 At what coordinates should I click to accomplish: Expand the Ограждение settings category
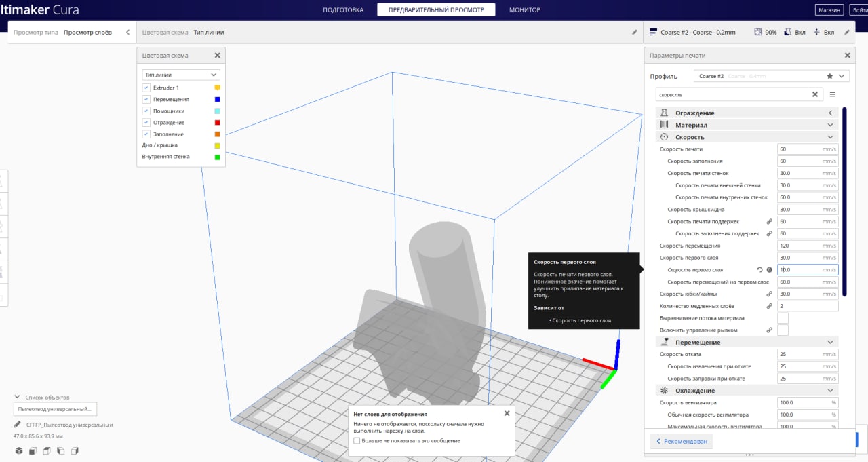[x=747, y=113]
